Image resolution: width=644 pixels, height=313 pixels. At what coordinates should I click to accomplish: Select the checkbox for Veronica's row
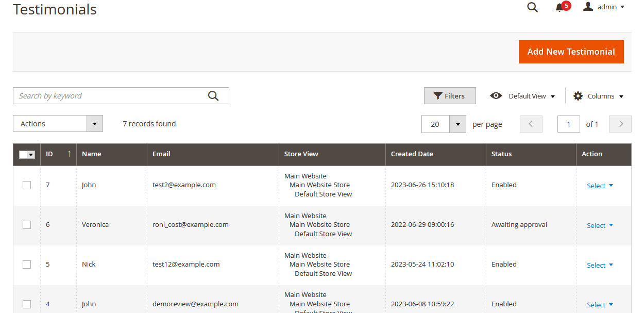click(x=27, y=225)
